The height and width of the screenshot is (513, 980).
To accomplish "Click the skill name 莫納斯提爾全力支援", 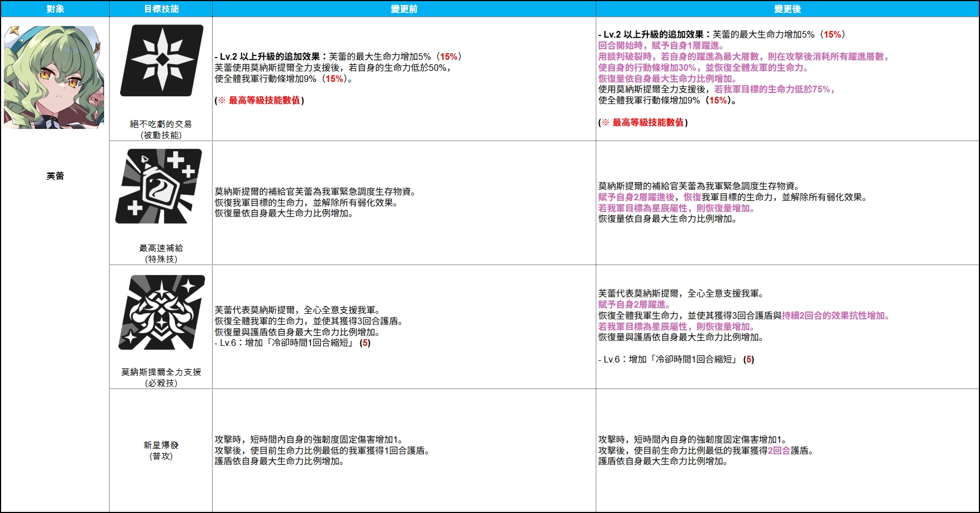I will 161,372.
